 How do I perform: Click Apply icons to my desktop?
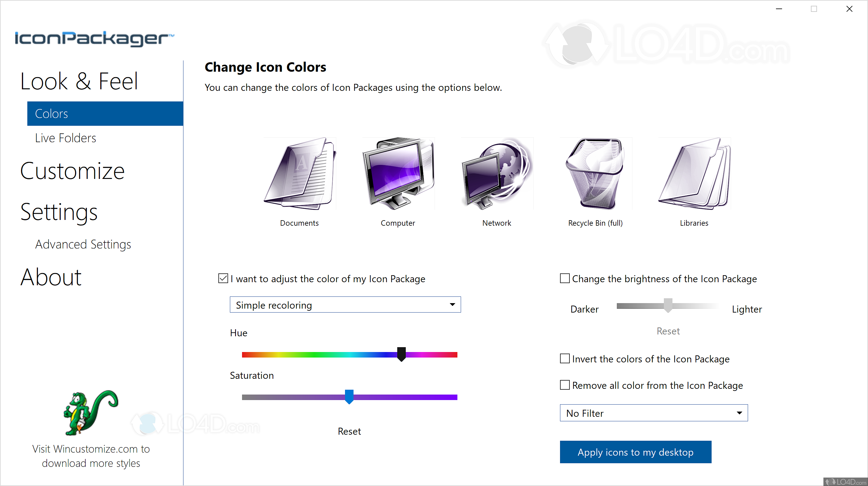tap(635, 452)
